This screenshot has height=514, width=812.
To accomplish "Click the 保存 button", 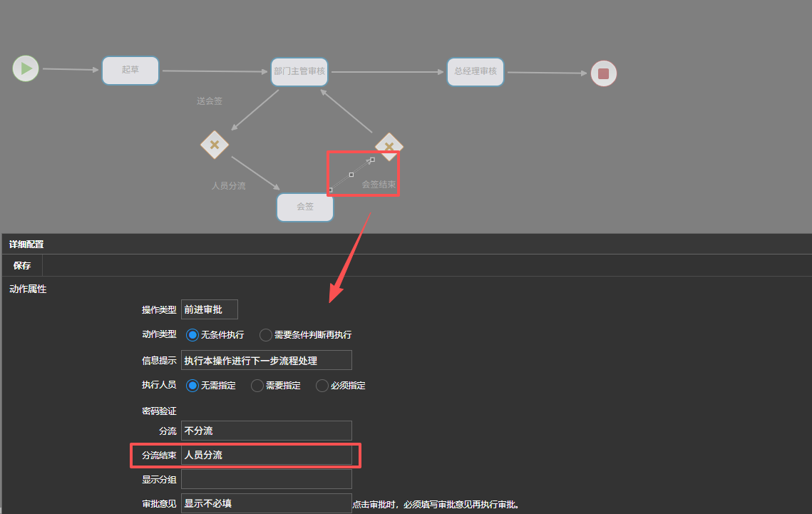I will pyautogui.click(x=22, y=266).
